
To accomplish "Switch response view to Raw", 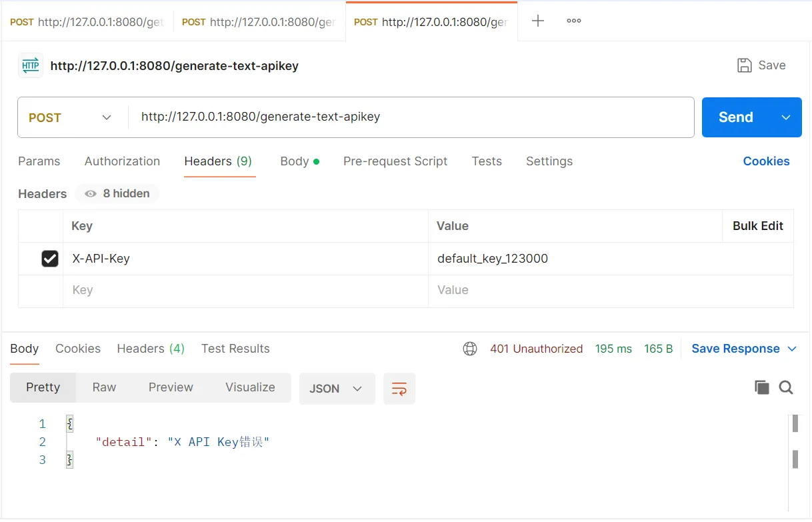I will click(104, 387).
